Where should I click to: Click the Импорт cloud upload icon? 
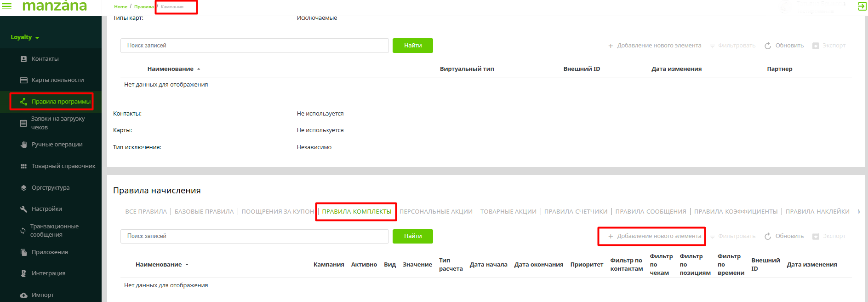pos(23,295)
